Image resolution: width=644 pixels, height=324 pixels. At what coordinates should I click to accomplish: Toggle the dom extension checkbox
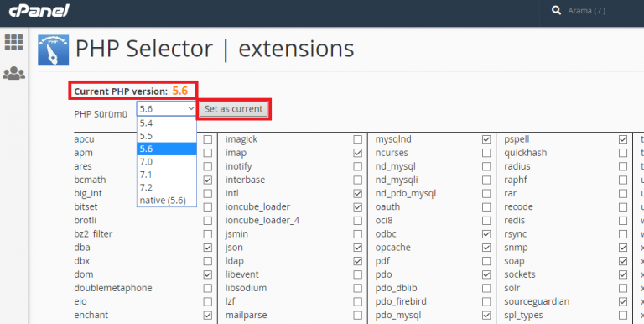[208, 274]
